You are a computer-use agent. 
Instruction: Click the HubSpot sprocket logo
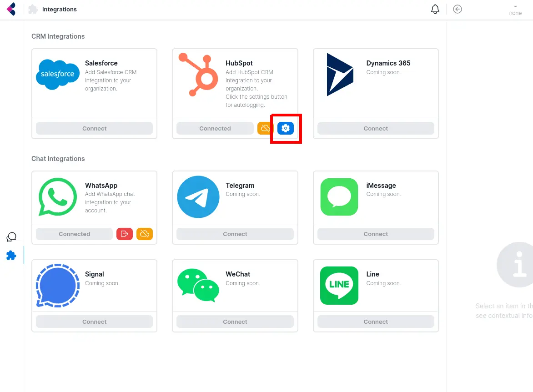(x=199, y=75)
